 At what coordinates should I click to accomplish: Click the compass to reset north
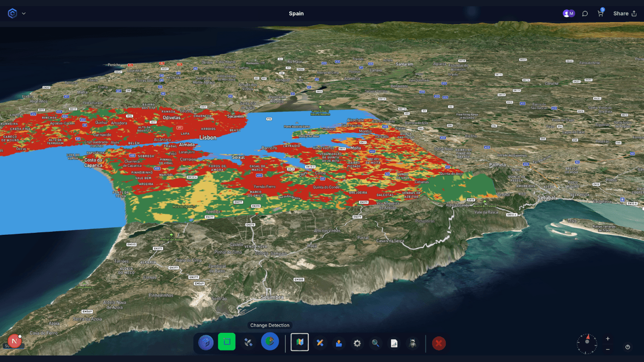point(587,344)
